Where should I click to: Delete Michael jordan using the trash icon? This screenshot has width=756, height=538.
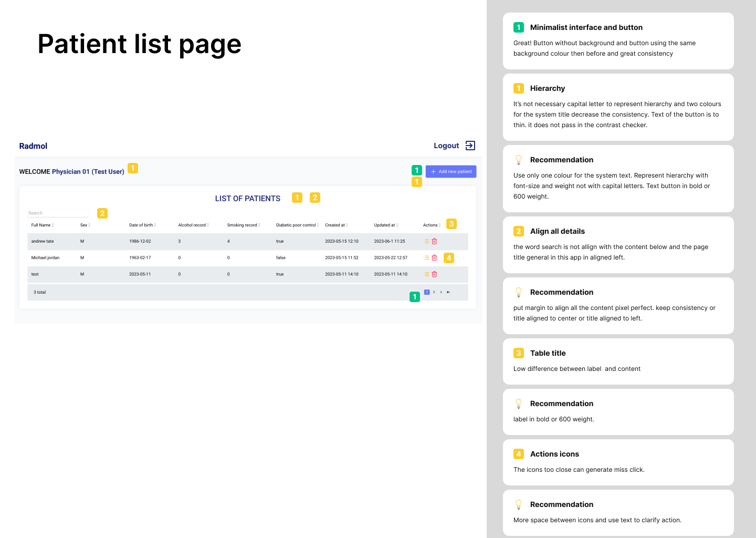434,257
